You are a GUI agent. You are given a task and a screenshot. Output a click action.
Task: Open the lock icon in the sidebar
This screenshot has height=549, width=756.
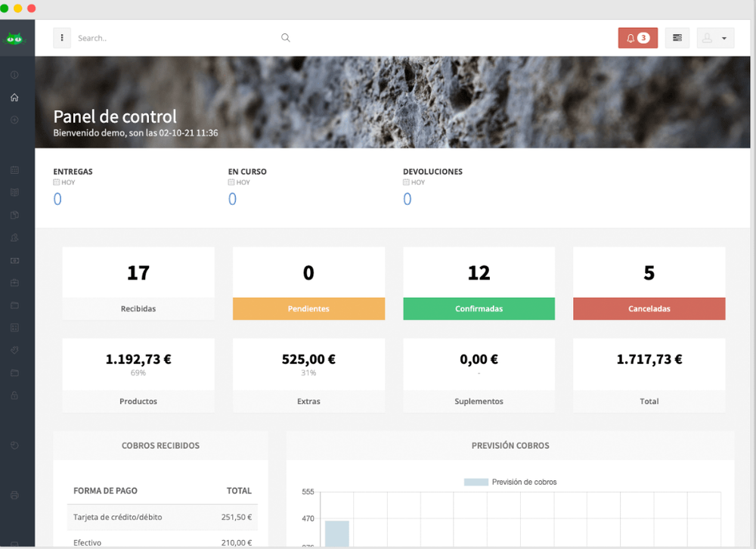click(x=14, y=395)
